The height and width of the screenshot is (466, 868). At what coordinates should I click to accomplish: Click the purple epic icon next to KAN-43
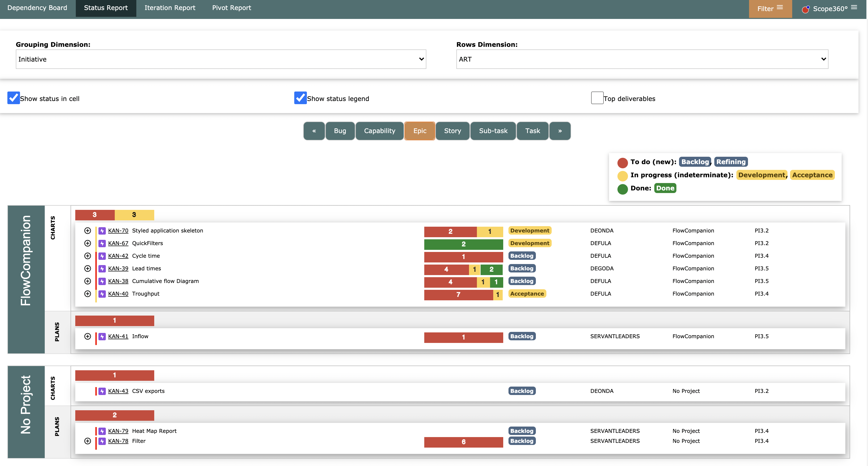click(102, 391)
